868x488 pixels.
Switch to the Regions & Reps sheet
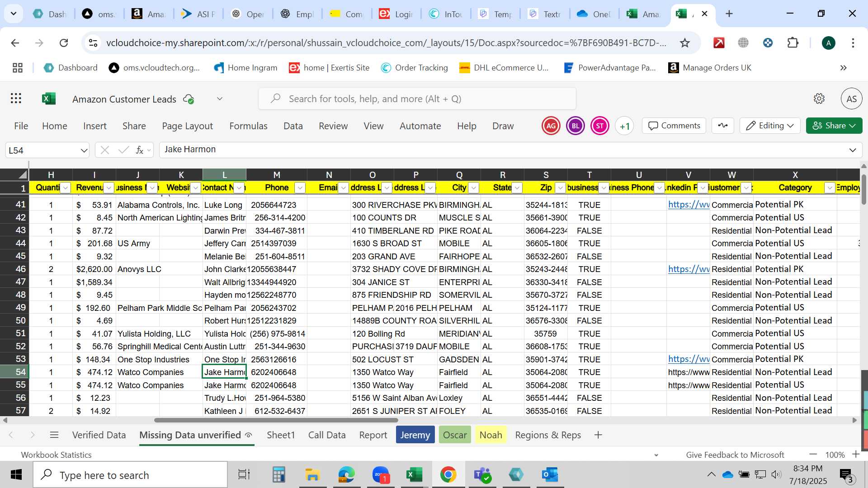pyautogui.click(x=548, y=435)
